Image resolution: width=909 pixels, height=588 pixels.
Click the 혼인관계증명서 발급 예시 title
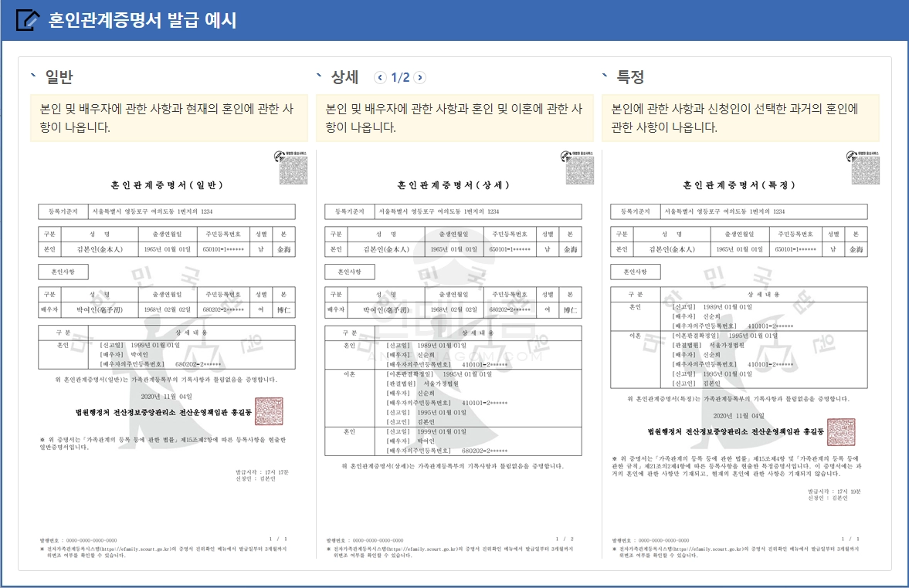click(143, 20)
